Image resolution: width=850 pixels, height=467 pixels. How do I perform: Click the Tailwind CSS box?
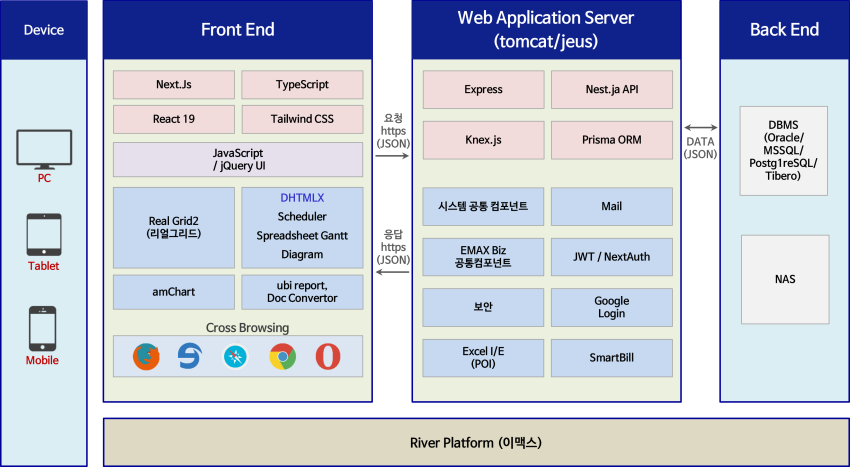(x=302, y=119)
